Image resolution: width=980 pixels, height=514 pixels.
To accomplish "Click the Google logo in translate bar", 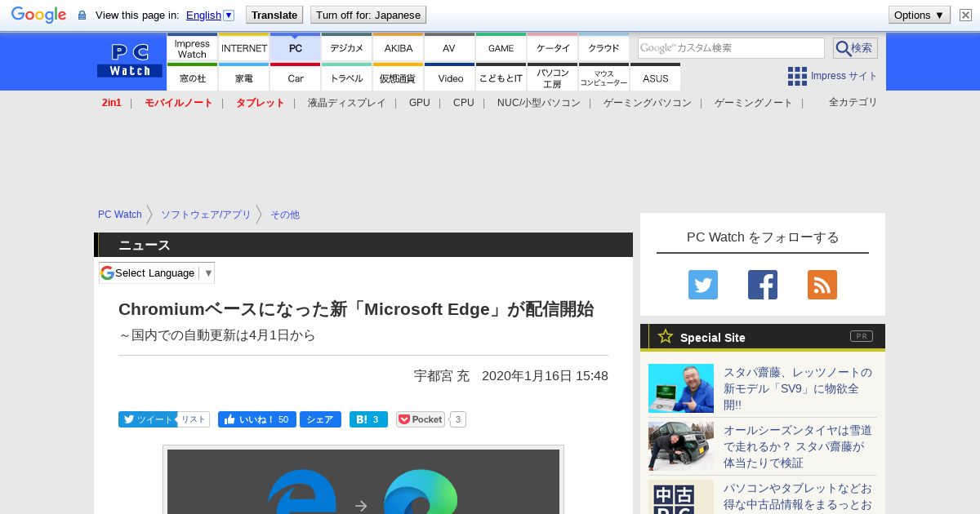I will 38,15.
